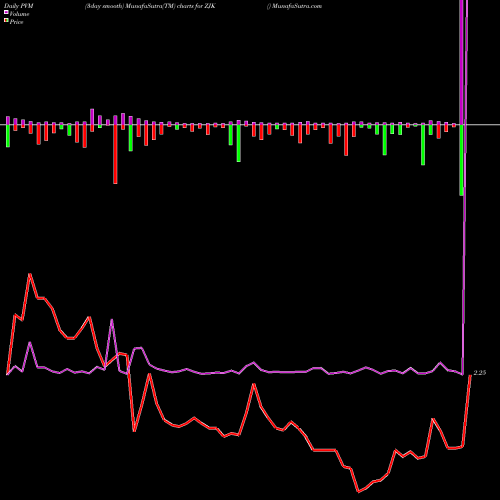Image resolution: width=500 pixels, height=500 pixels.
Task: Click the ZJK ticker symbol in title
Action: coord(210,6)
